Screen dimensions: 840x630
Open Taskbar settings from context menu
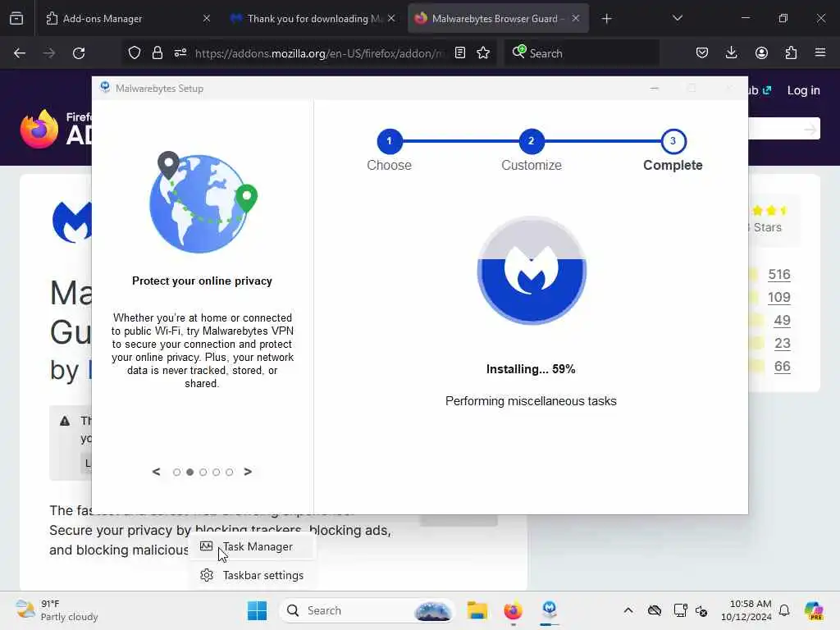[252, 575]
